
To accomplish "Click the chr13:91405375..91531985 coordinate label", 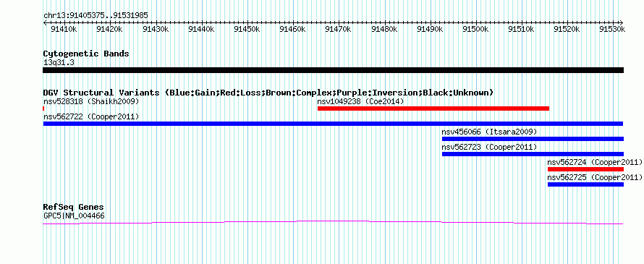I will tap(96, 16).
